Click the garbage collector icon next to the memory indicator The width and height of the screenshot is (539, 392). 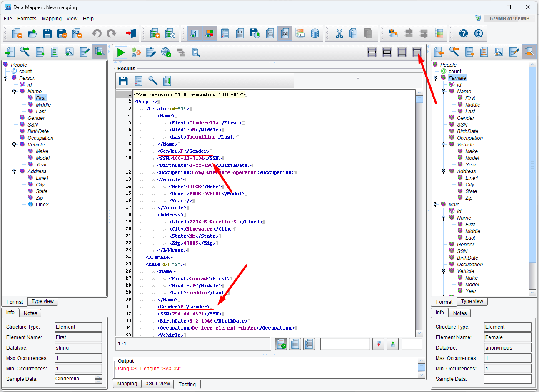(x=478, y=18)
